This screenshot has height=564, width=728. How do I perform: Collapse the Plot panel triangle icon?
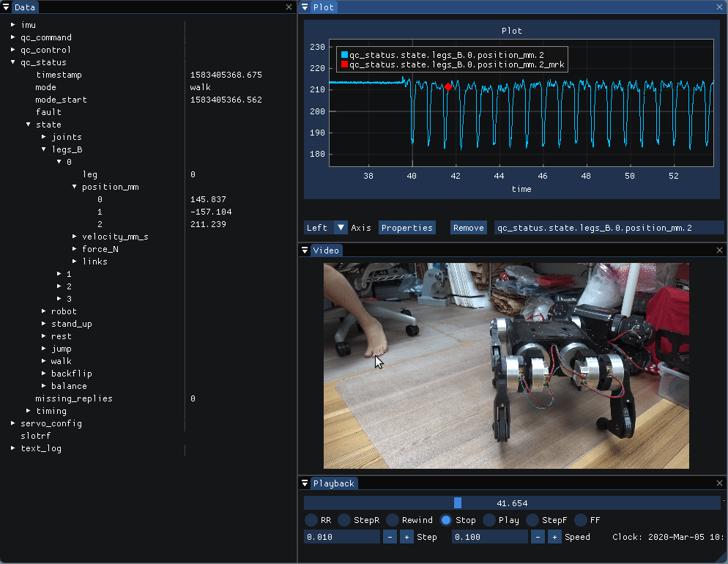(305, 7)
